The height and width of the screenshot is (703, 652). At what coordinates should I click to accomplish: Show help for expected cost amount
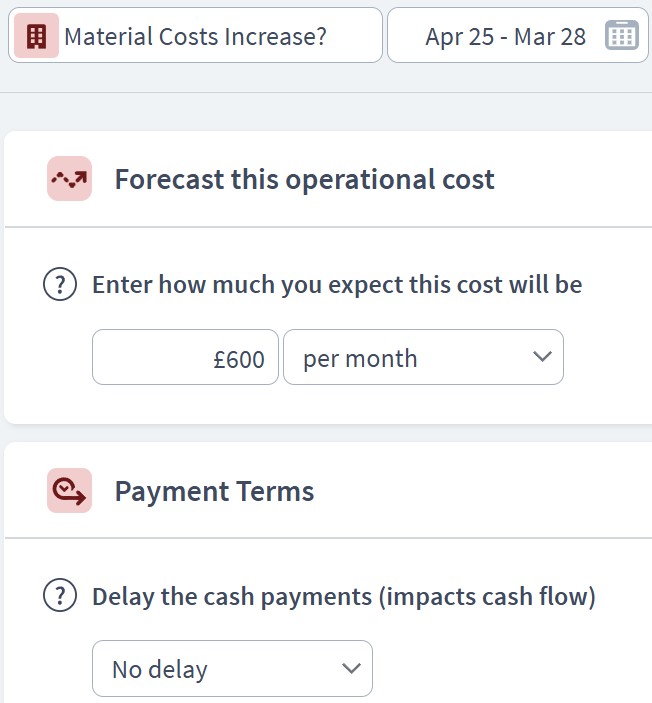click(x=60, y=284)
